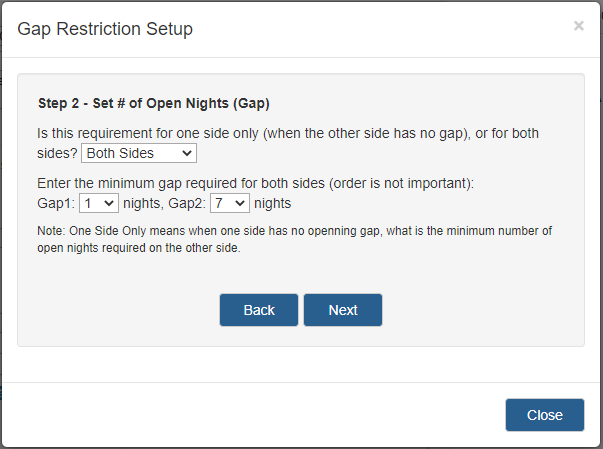Click the one-side-or-both-sides question text
This screenshot has height=449, width=603.
[x=288, y=143]
